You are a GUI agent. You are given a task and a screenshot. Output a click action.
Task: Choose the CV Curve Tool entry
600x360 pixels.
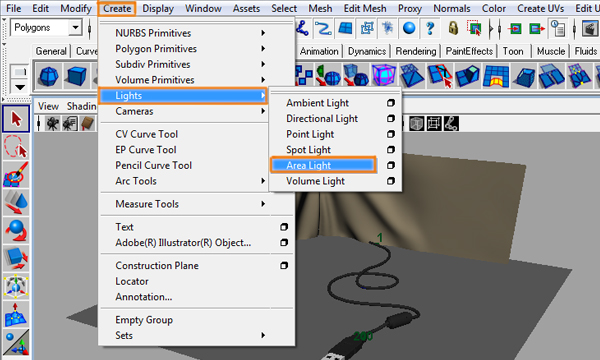tap(147, 134)
